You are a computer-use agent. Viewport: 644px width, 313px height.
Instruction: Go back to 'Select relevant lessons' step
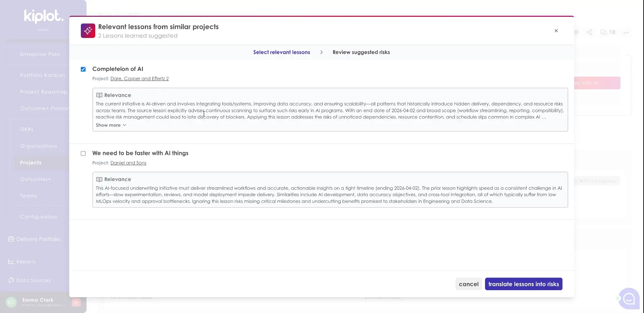pyautogui.click(x=281, y=52)
